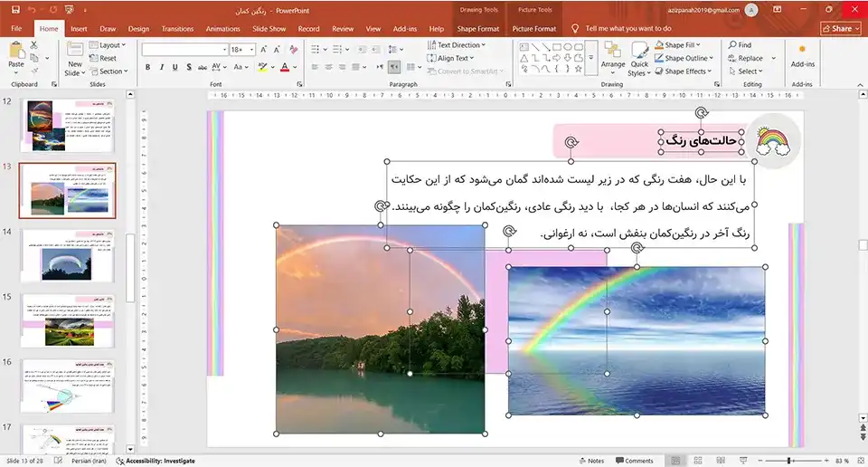Click Persian (Iran) language in status bar
868x467 pixels.
89,461
